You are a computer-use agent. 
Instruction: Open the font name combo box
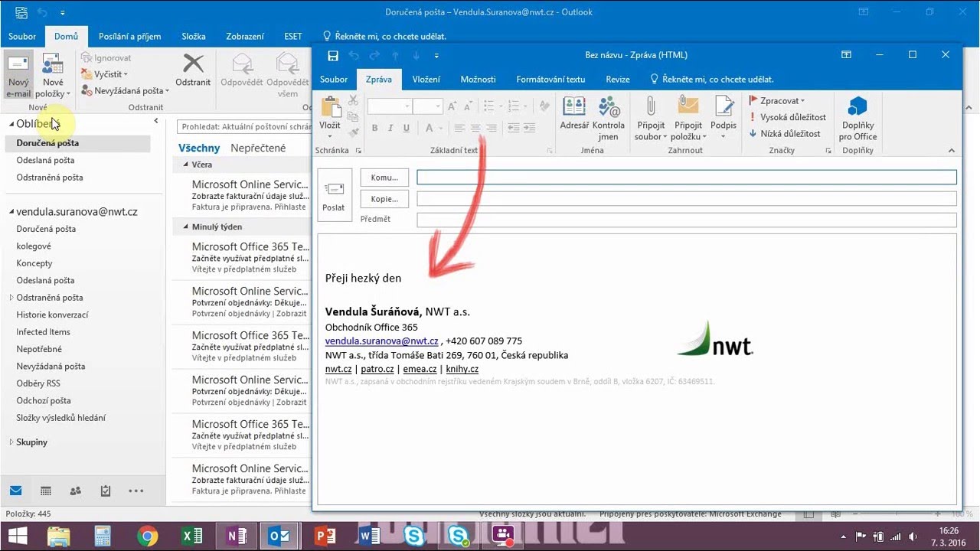390,106
